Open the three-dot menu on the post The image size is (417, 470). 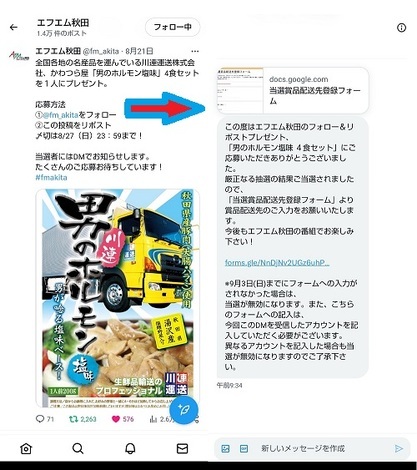point(195,51)
